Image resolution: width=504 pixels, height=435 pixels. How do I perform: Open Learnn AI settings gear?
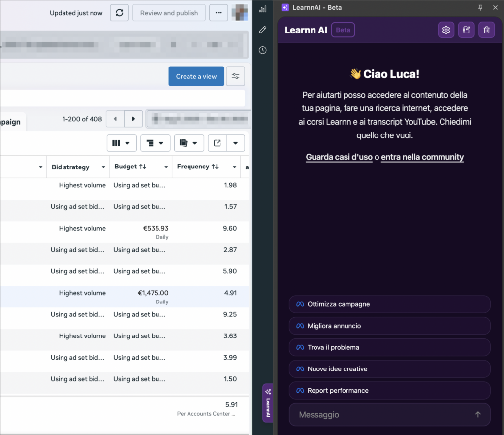(x=446, y=30)
